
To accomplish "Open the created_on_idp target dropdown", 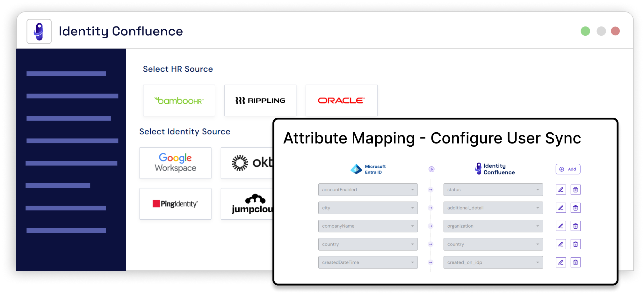I will pos(493,262).
